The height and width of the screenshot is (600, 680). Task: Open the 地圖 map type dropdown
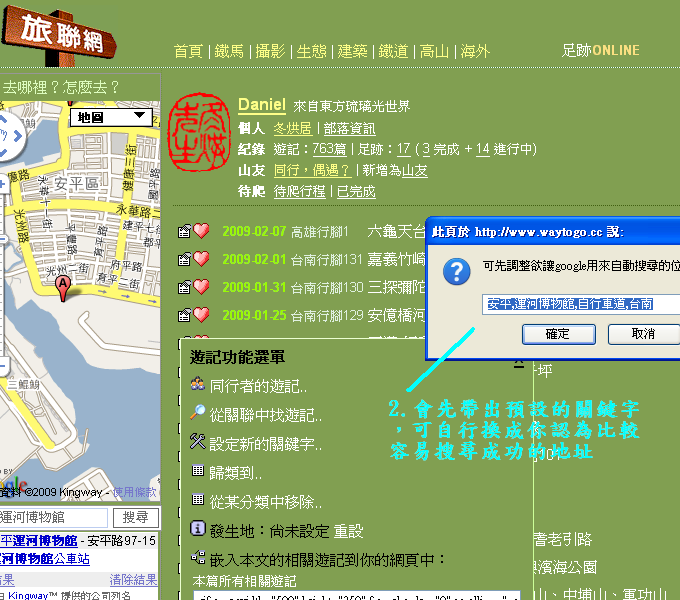pyautogui.click(x=113, y=118)
